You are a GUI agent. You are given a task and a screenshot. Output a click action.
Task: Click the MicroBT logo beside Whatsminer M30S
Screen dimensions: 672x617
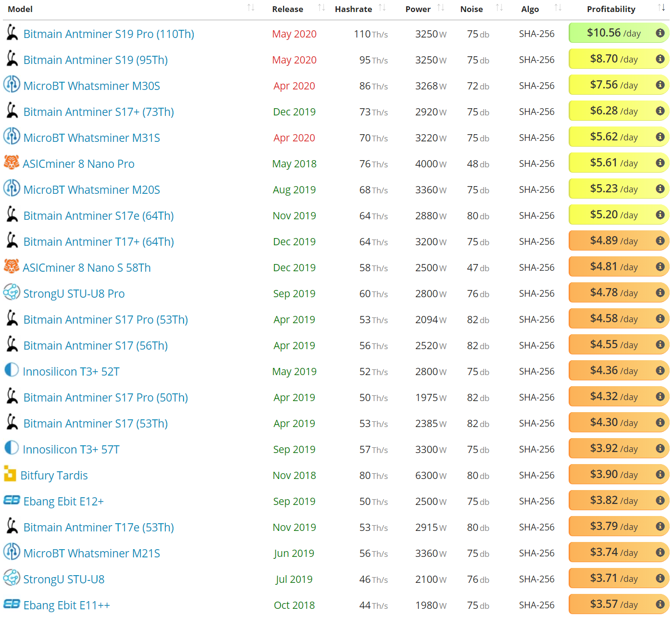tap(12, 84)
